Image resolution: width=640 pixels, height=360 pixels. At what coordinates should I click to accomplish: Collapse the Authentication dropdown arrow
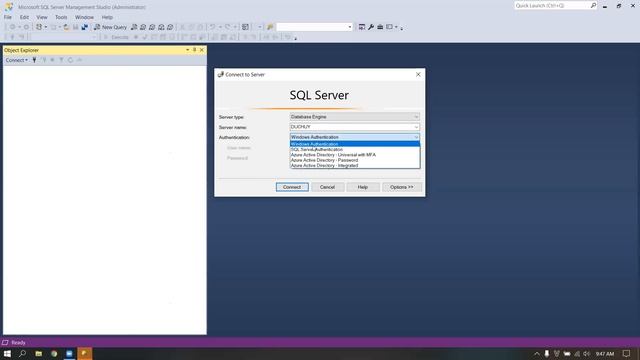[416, 137]
